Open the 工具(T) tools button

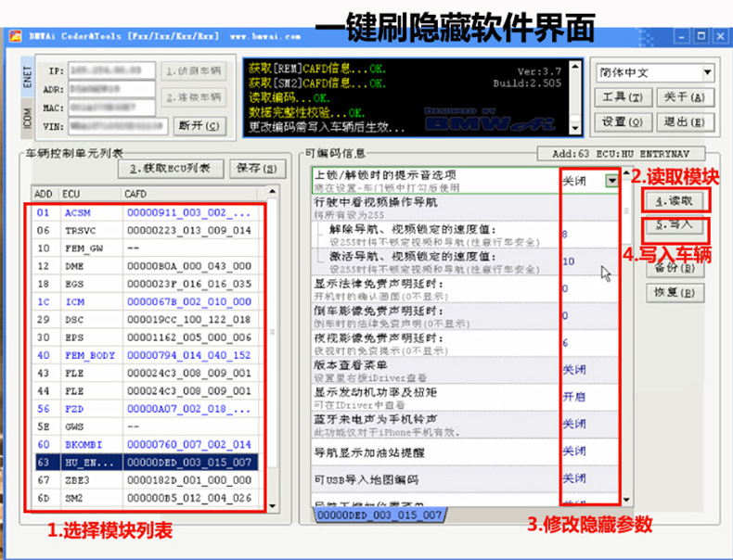[623, 97]
